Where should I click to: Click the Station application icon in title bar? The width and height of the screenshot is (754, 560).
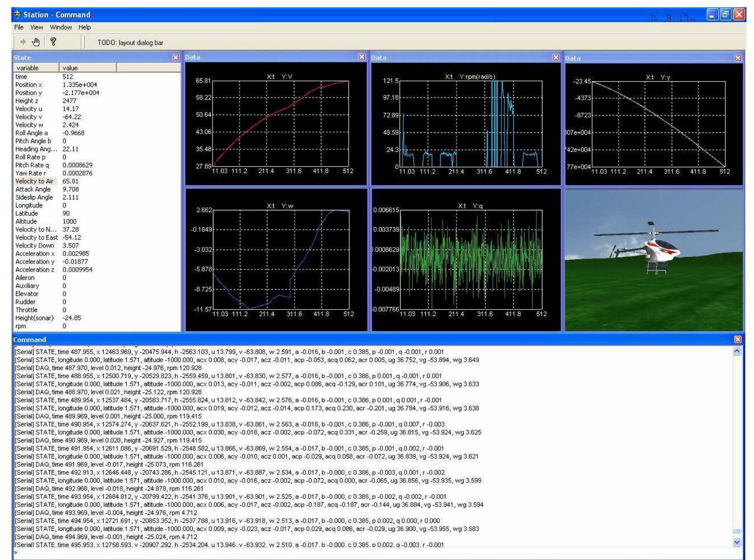click(x=16, y=14)
